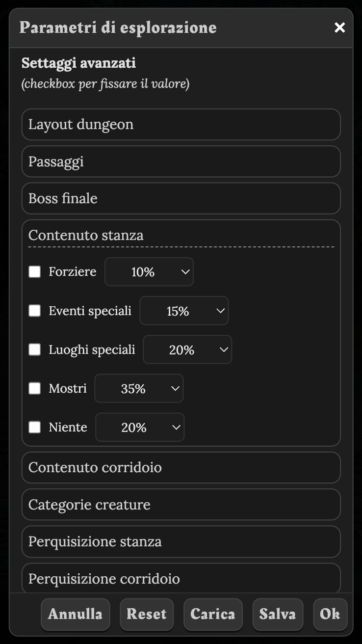Open the Niente percentage dropdown
This screenshot has height=644, width=362.
click(140, 428)
